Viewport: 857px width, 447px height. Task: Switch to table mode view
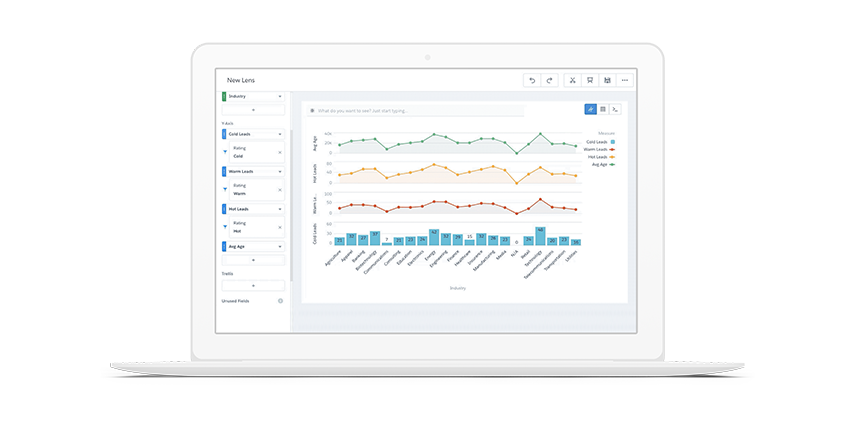603,109
